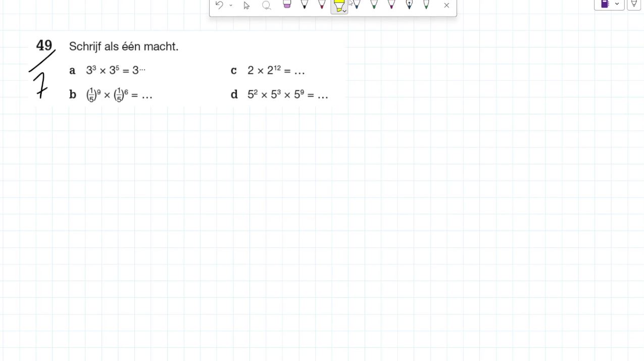Select the arrow pointer selection tool
644x361 pixels.
[246, 5]
